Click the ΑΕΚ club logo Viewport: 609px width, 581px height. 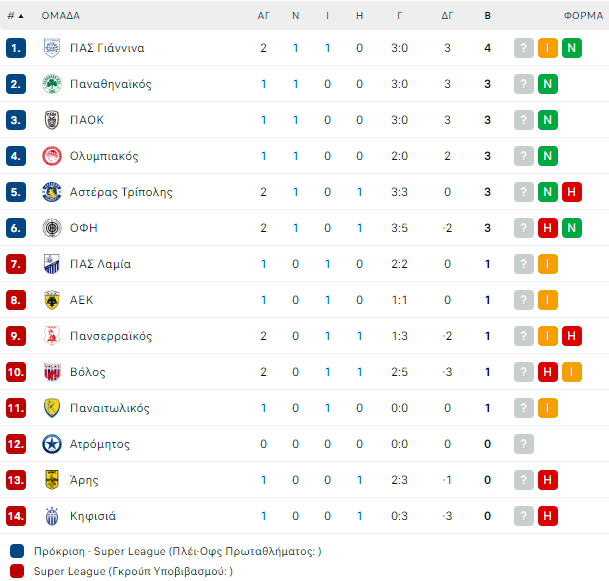pos(52,300)
